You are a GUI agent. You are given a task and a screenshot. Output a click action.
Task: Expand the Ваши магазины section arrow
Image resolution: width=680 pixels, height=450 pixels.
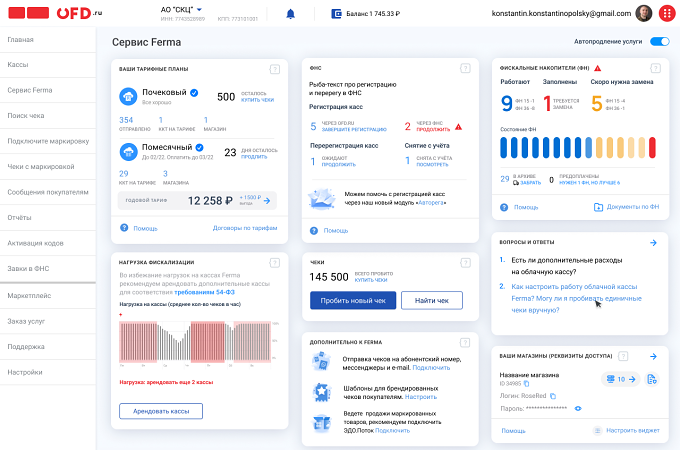tap(653, 356)
